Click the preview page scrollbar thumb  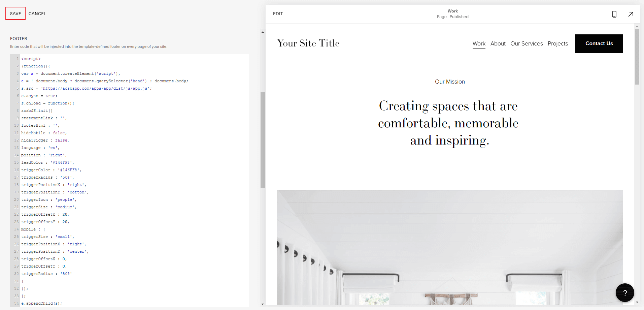(637, 57)
